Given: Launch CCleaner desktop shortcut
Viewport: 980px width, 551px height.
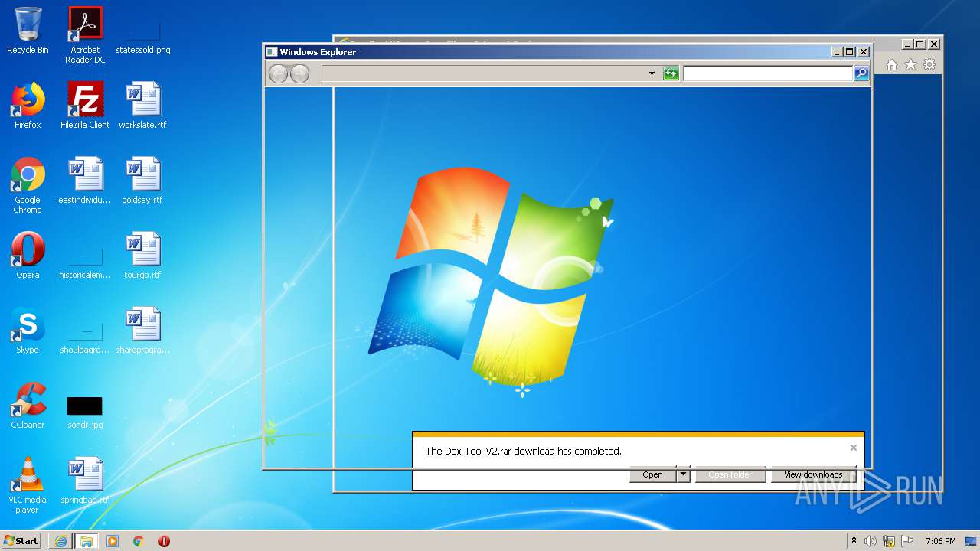Looking at the screenshot, I should 28,406.
